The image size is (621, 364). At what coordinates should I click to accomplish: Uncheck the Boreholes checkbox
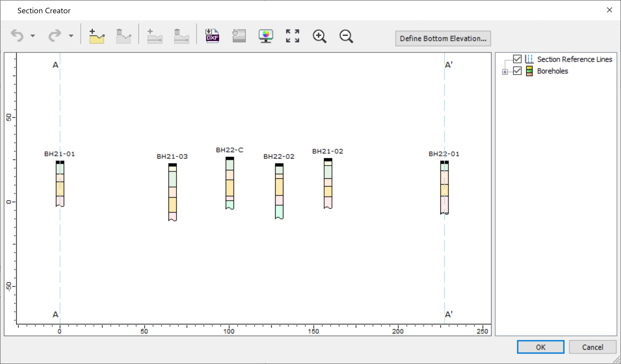tap(517, 71)
